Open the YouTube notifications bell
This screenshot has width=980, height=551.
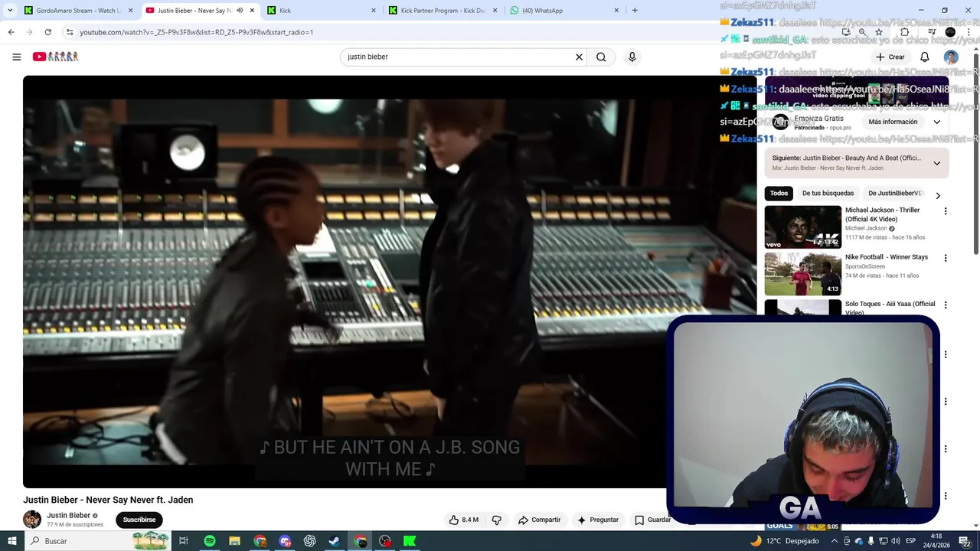pyautogui.click(x=924, y=57)
